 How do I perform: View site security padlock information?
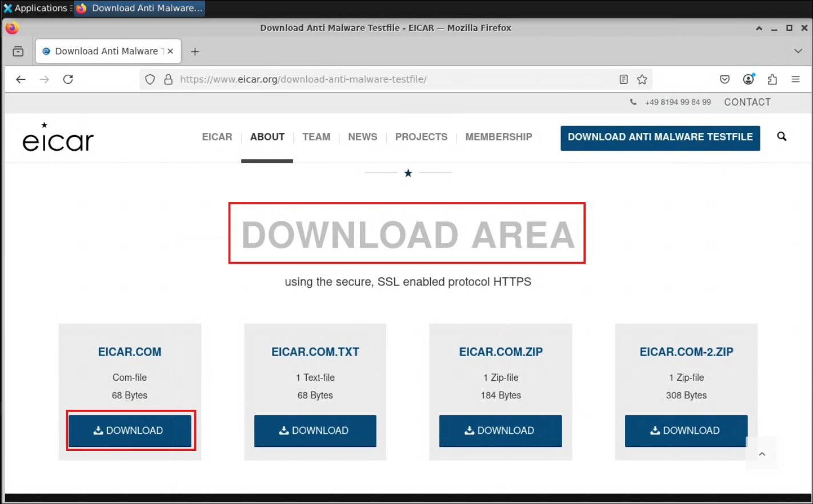[x=168, y=79]
